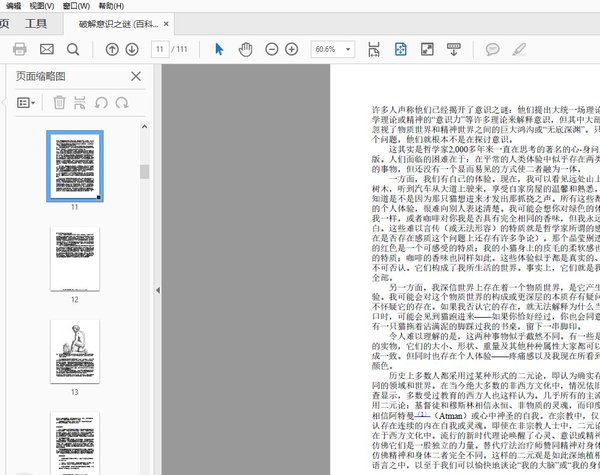Click the page number field showing 11
The image size is (600, 475).
pos(160,49)
